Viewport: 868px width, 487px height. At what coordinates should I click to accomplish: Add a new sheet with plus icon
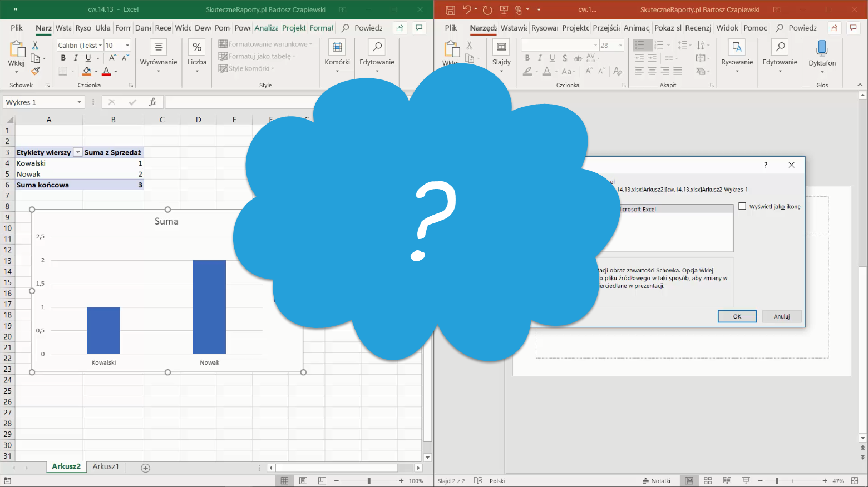point(146,468)
